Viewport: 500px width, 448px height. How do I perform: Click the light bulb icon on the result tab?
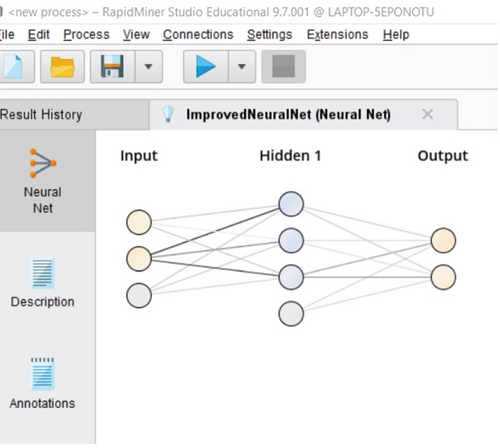tap(168, 114)
